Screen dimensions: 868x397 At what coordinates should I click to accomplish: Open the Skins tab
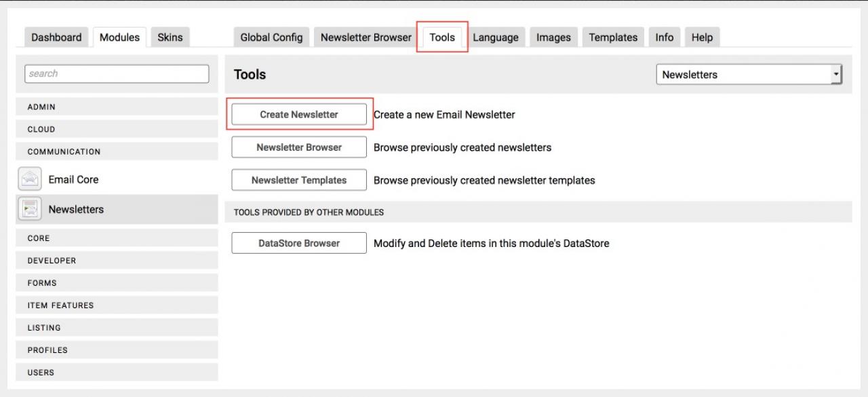click(x=170, y=37)
